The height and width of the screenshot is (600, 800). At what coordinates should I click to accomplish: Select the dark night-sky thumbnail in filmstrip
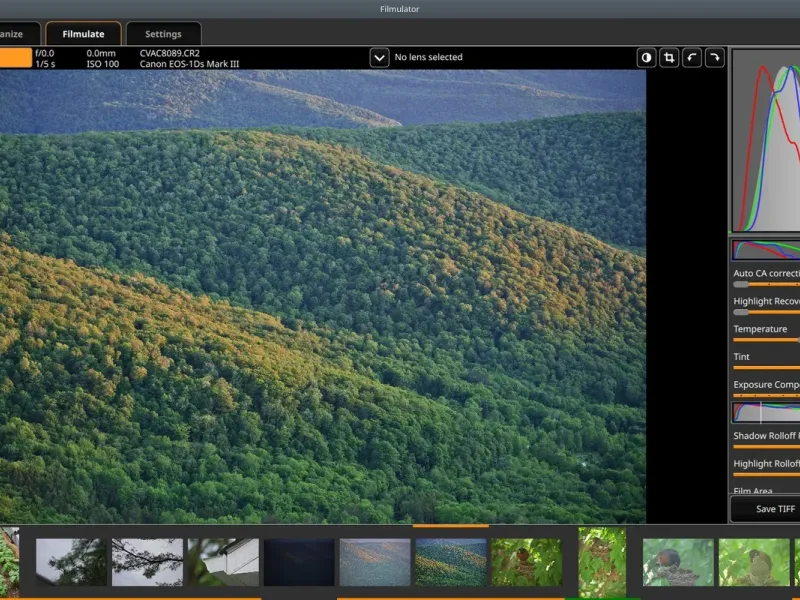point(299,562)
